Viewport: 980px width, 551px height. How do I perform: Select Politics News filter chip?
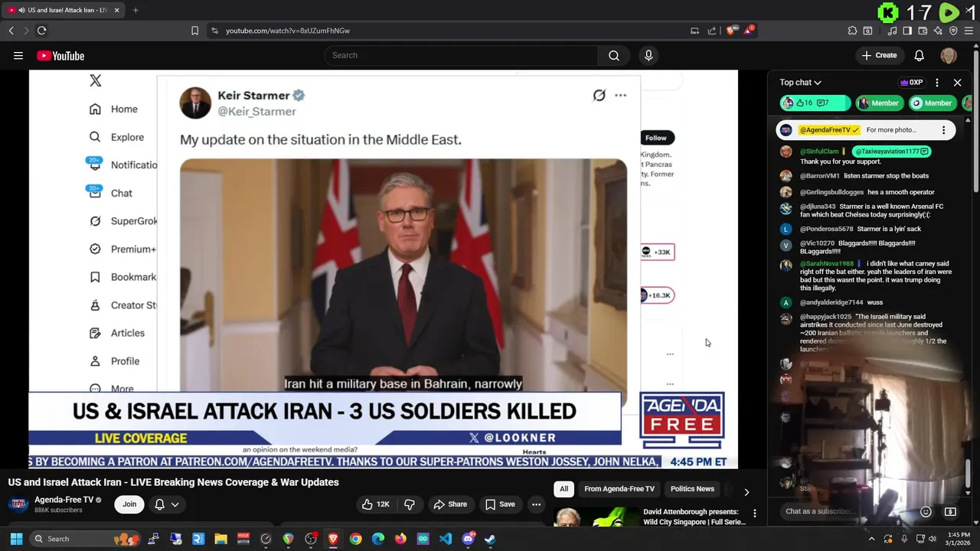pos(692,489)
